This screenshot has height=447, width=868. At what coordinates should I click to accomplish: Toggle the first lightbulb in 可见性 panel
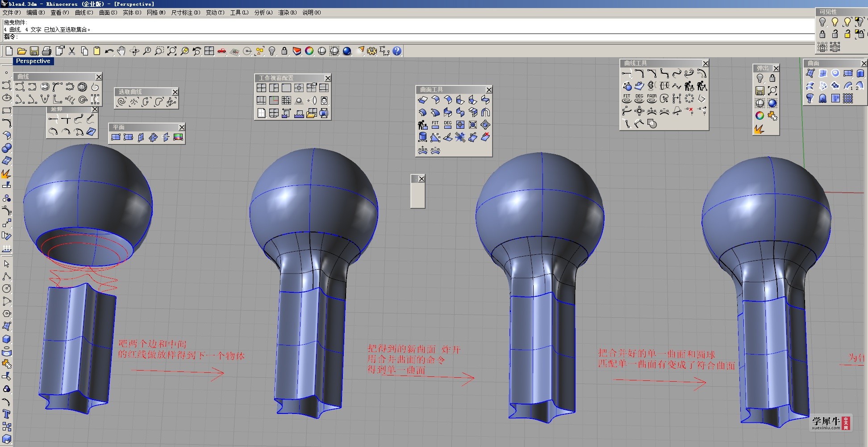pos(822,21)
